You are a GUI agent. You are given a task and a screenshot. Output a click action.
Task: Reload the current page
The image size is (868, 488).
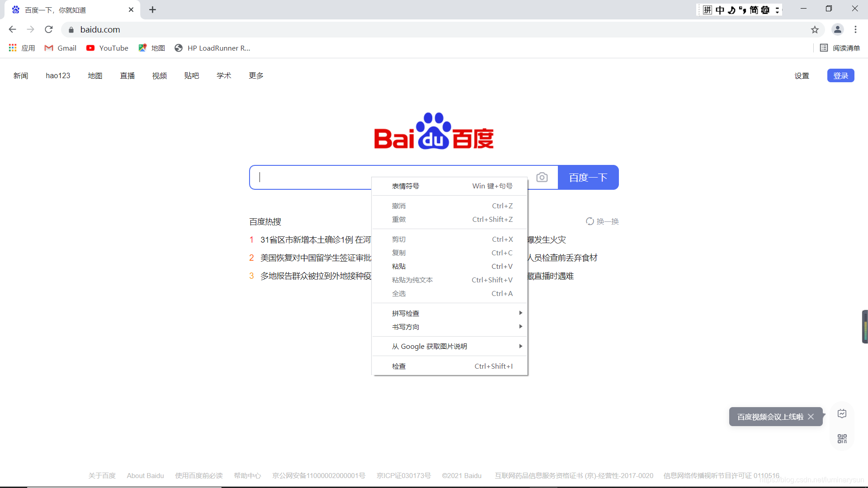click(x=48, y=29)
